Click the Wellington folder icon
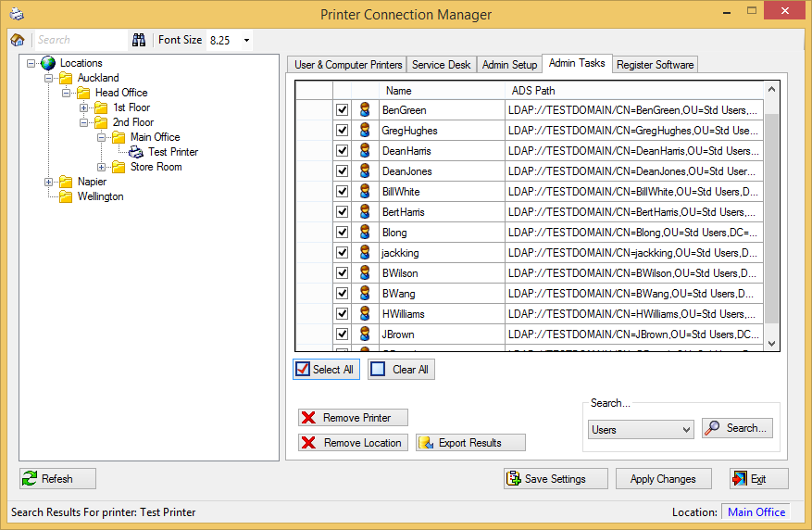Image resolution: width=812 pixels, height=530 pixels. pyautogui.click(x=66, y=196)
